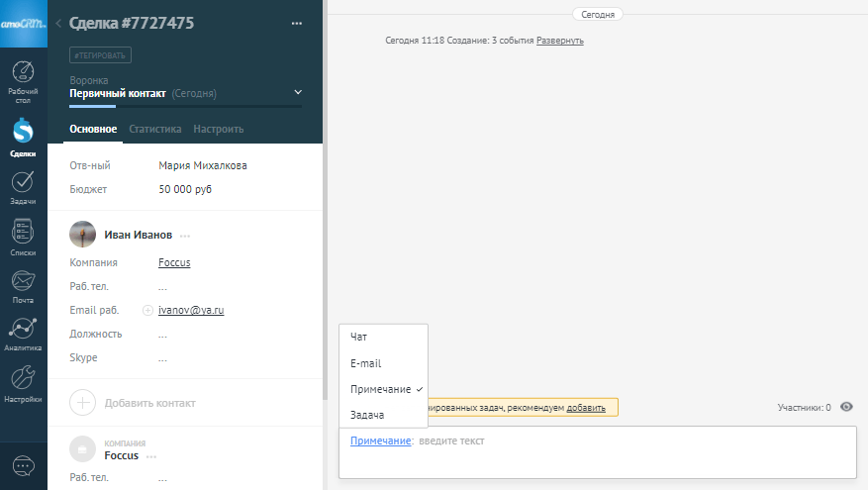Image resolution: width=868 pixels, height=490 pixels.
Task: Open the Рабочий стол dashboard icon
Action: [x=24, y=80]
